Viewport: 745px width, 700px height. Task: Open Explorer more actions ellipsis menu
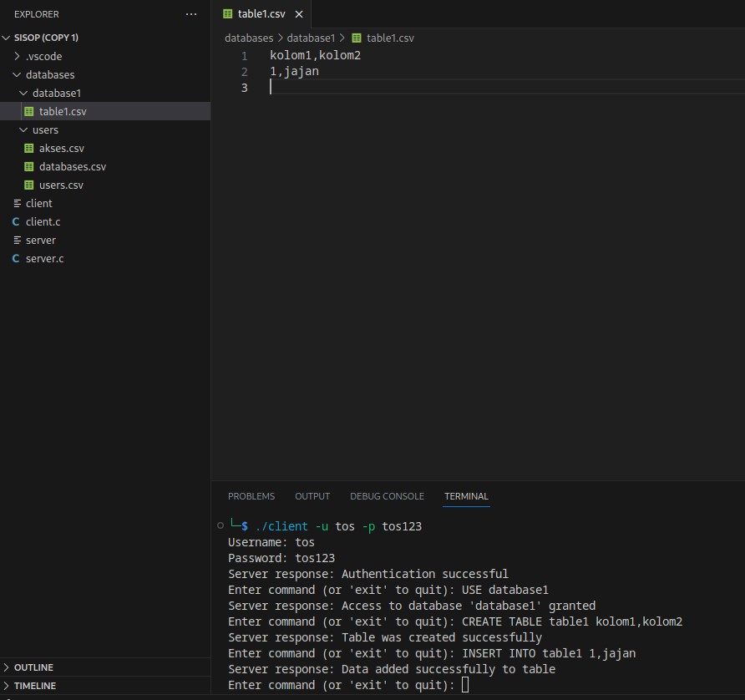191,14
